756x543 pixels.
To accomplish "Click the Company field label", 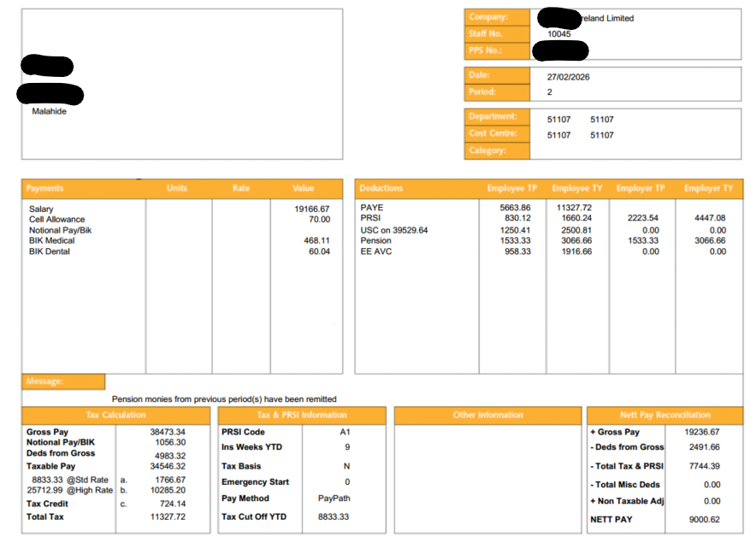I will pyautogui.click(x=487, y=16).
